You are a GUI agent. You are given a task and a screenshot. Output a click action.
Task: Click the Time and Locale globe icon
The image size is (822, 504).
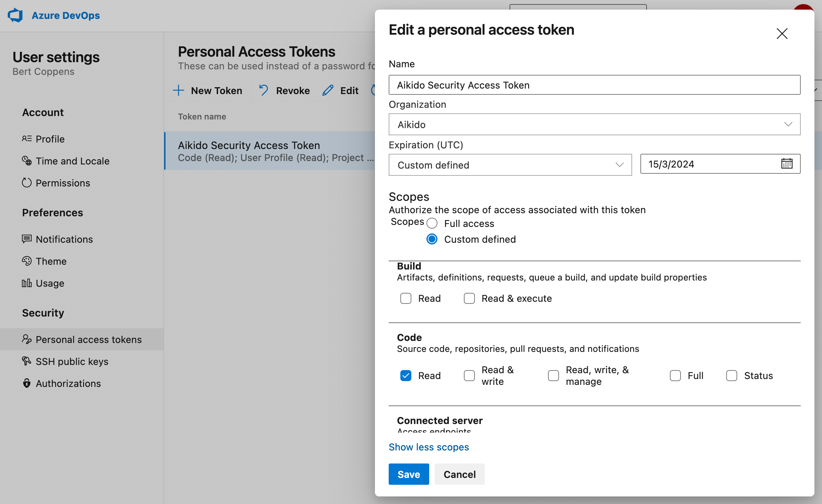[x=27, y=161]
